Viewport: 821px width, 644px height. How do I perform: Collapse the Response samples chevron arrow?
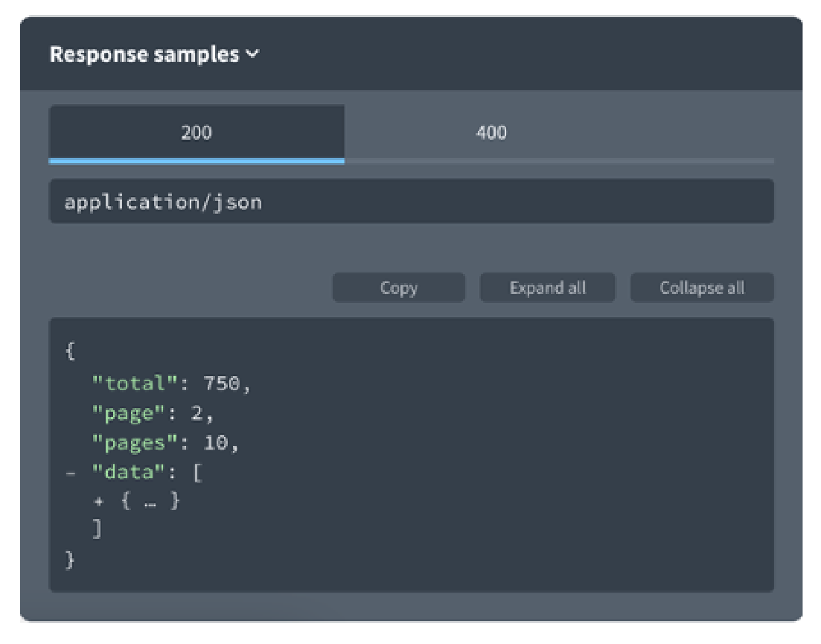pyautogui.click(x=253, y=55)
